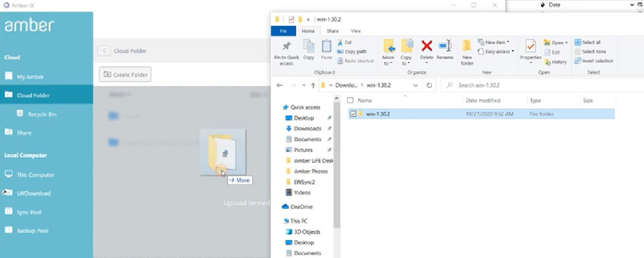Click the navigation pane scrollbar
The image size is (644, 258).
point(337,164)
